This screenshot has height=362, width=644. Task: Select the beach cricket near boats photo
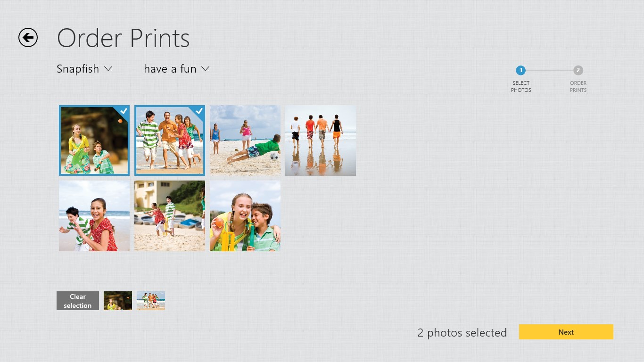tap(169, 216)
